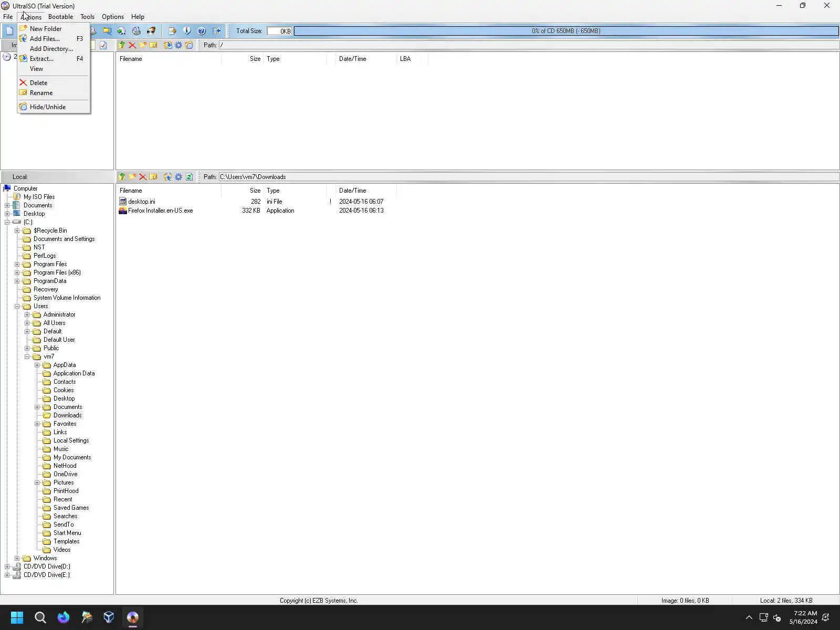Image resolution: width=840 pixels, height=630 pixels.
Task: Click the Rename icon in image toolbar
Action: pos(153,45)
